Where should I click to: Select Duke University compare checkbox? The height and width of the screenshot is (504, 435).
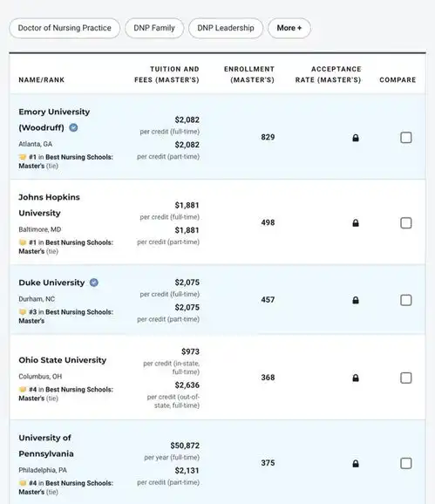(x=406, y=300)
